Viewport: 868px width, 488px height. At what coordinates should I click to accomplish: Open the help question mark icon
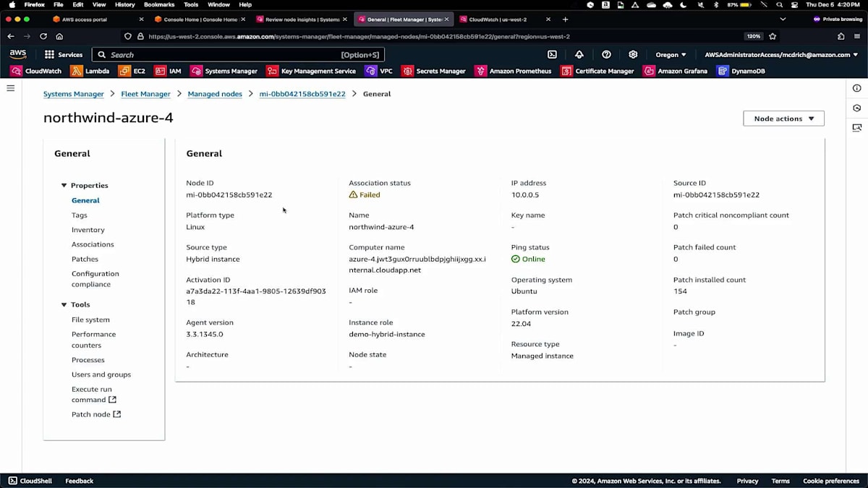tap(606, 54)
